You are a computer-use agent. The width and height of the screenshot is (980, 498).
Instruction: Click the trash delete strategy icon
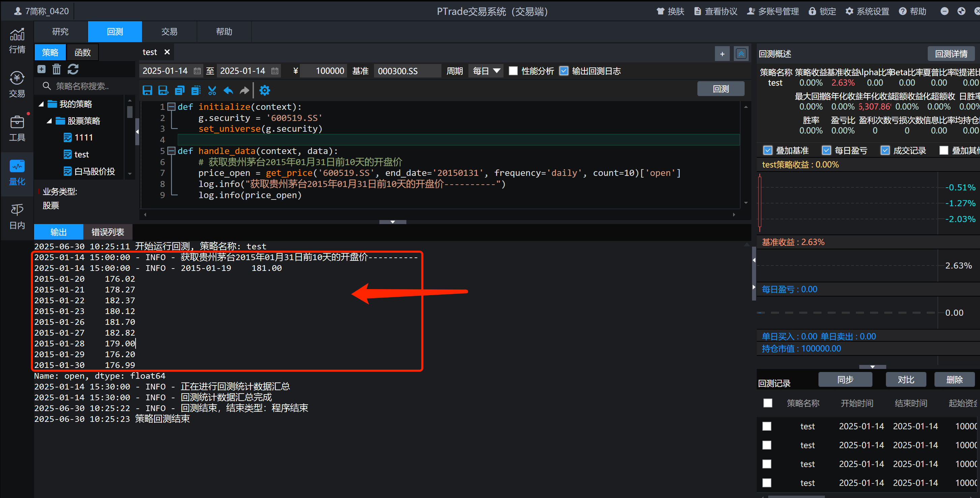pos(57,69)
